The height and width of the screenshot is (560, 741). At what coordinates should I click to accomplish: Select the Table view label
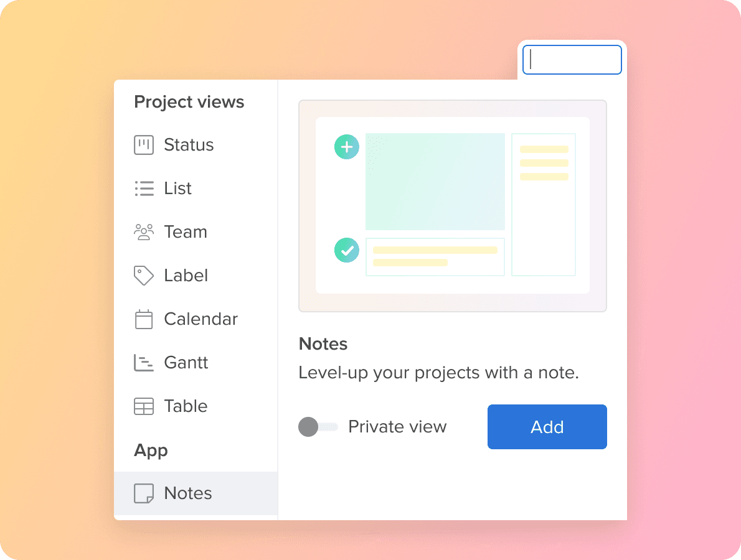pyautogui.click(x=186, y=406)
